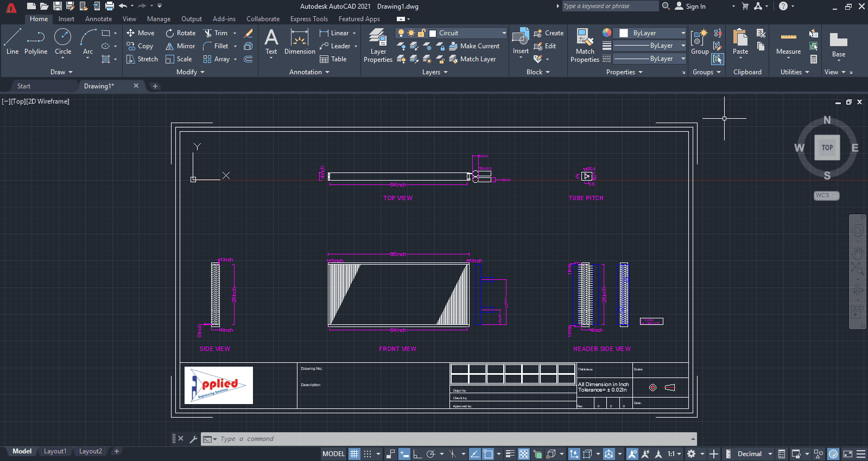Viewport: 868px width, 461px height.
Task: Toggle object snap tracking in status bar
Action: pos(474,454)
